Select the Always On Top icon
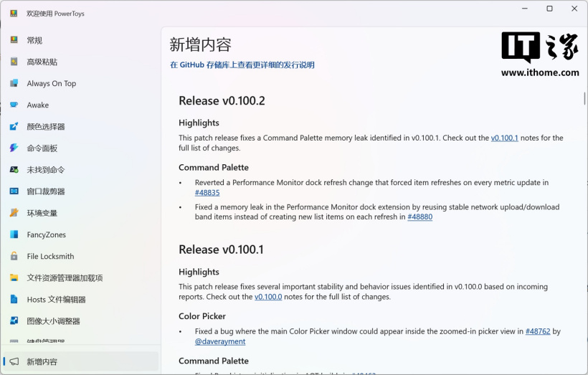Viewport: 588px width, 375px height. tap(14, 83)
